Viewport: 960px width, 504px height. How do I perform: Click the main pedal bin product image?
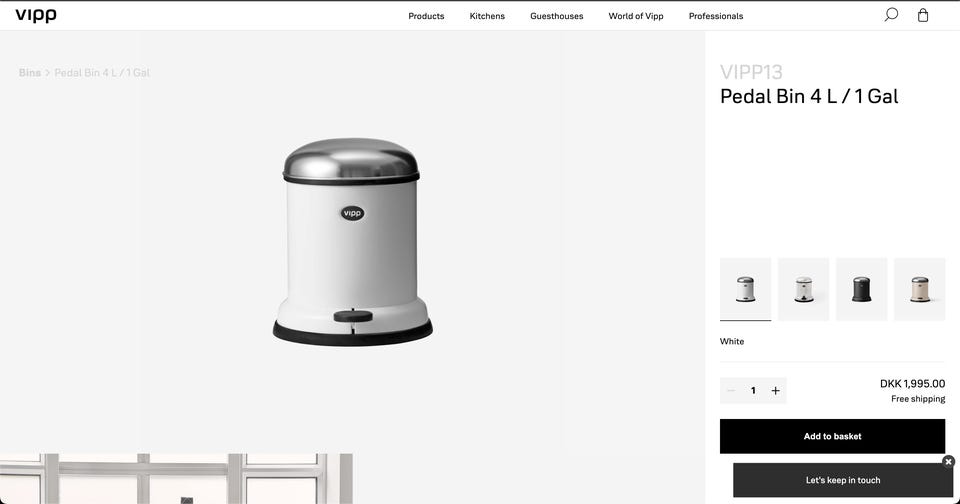(x=353, y=242)
